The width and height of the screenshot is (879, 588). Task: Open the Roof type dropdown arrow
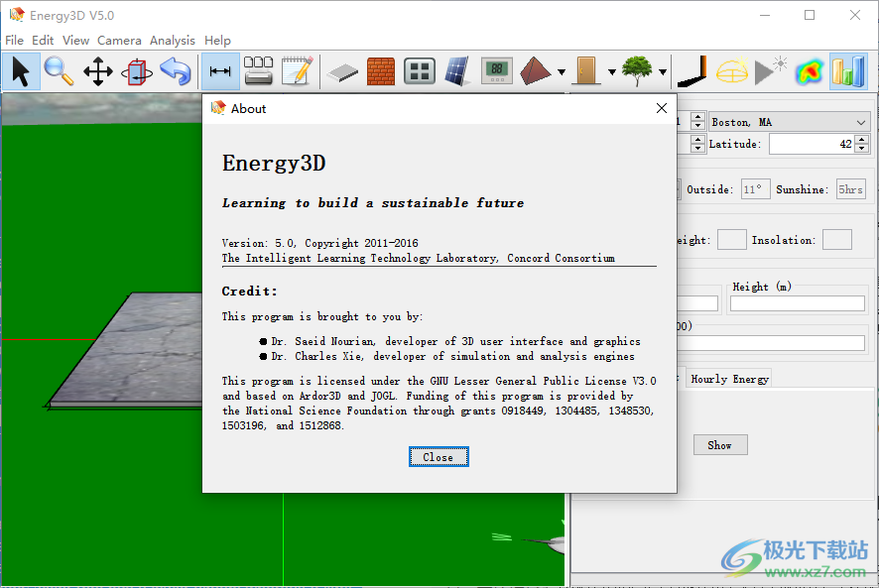(x=562, y=71)
